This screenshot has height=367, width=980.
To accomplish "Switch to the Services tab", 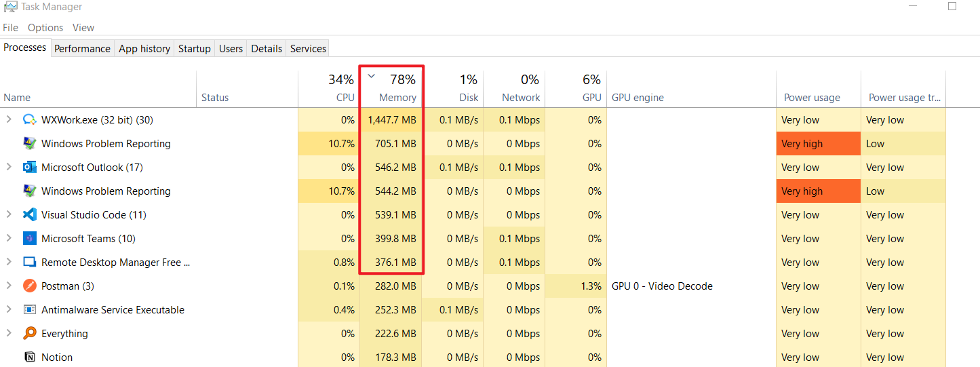I will (308, 49).
